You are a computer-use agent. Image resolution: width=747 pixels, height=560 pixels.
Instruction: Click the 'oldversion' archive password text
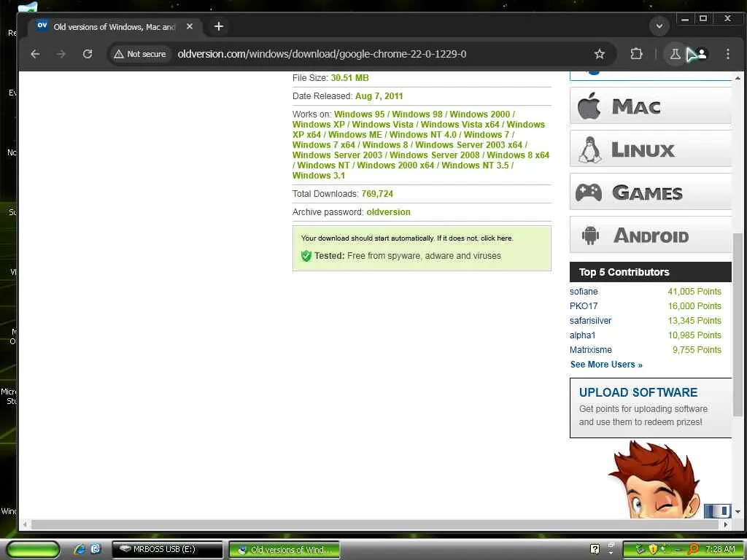(388, 212)
